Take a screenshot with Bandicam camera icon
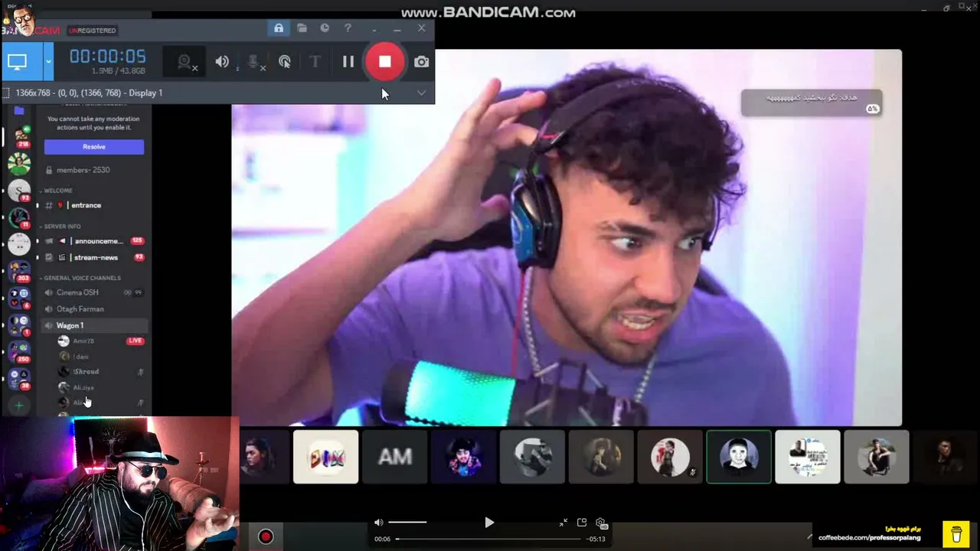This screenshot has height=551, width=980. point(422,62)
